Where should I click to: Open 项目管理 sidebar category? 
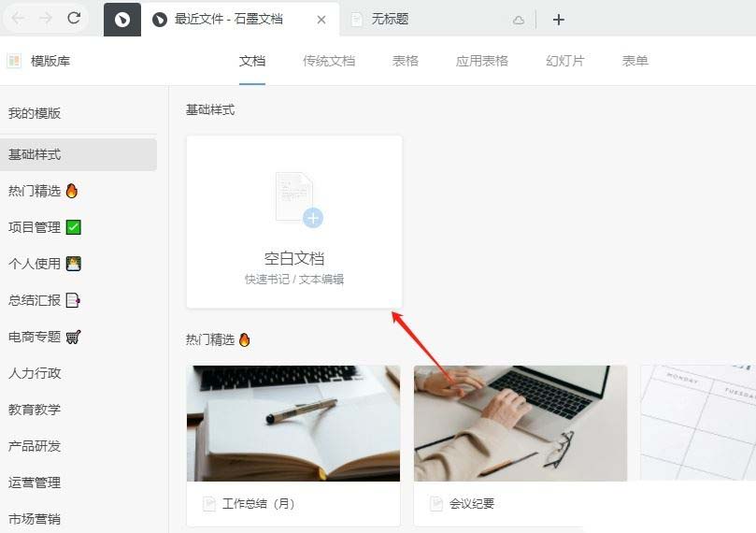(x=44, y=227)
